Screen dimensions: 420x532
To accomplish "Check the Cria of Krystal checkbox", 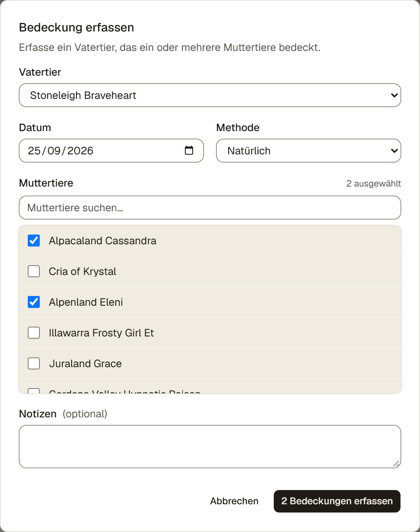I will tap(34, 271).
